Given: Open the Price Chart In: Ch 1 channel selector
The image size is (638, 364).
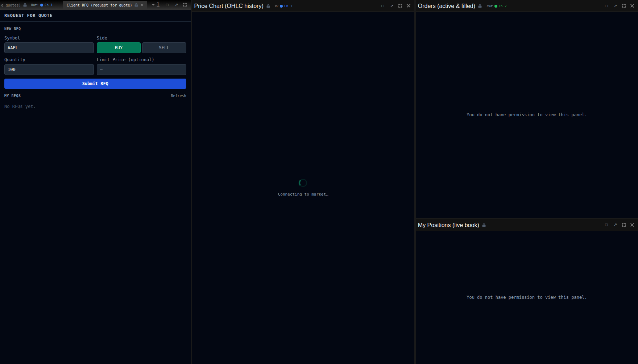Looking at the screenshot, I should pos(283,6).
